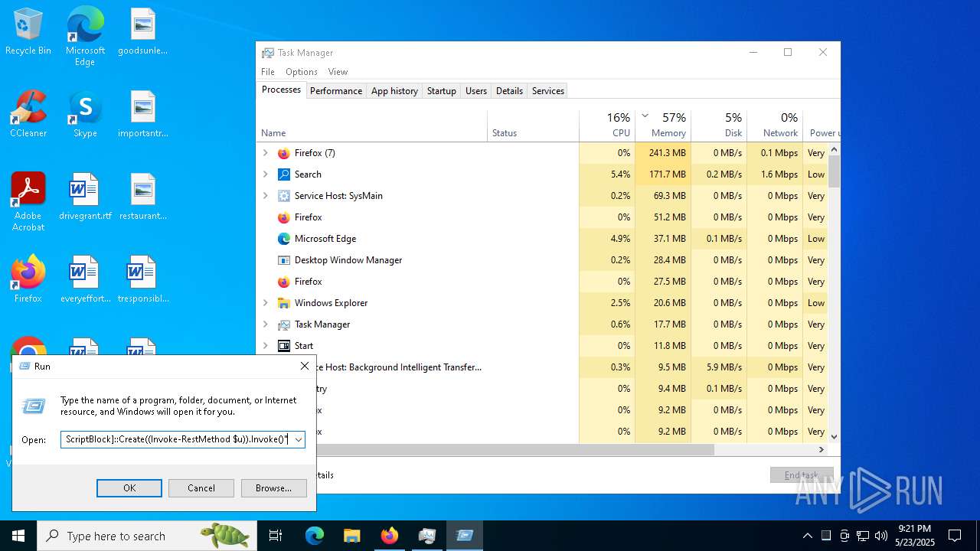Select the everyeffort... Word document on desktop
Viewport: 980px width, 551px height.
[x=85, y=280]
